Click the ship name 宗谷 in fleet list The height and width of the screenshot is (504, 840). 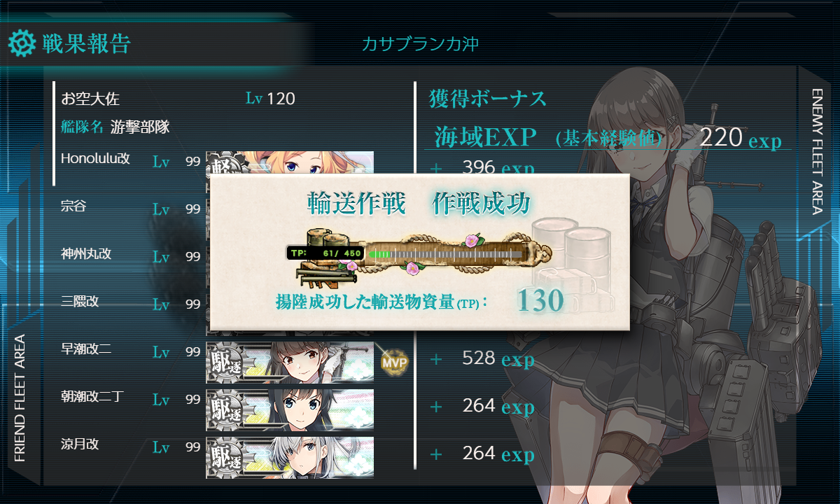pos(69,206)
